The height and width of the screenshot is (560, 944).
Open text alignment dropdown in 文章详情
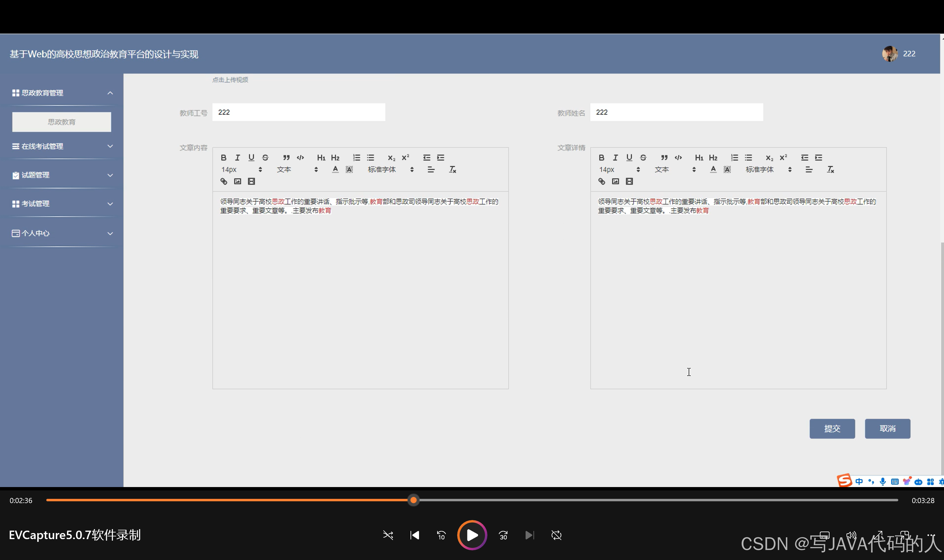pos(809,170)
